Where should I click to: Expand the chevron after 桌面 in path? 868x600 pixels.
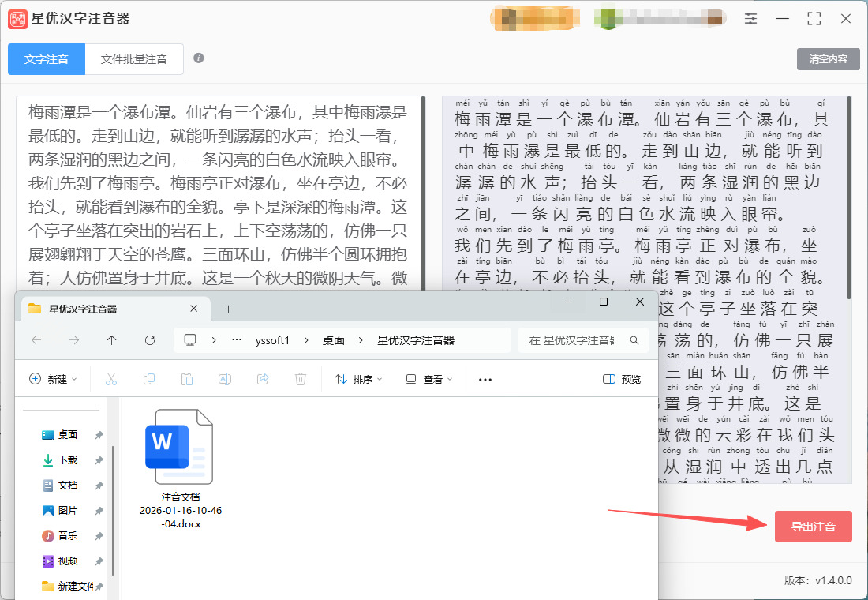pos(361,340)
